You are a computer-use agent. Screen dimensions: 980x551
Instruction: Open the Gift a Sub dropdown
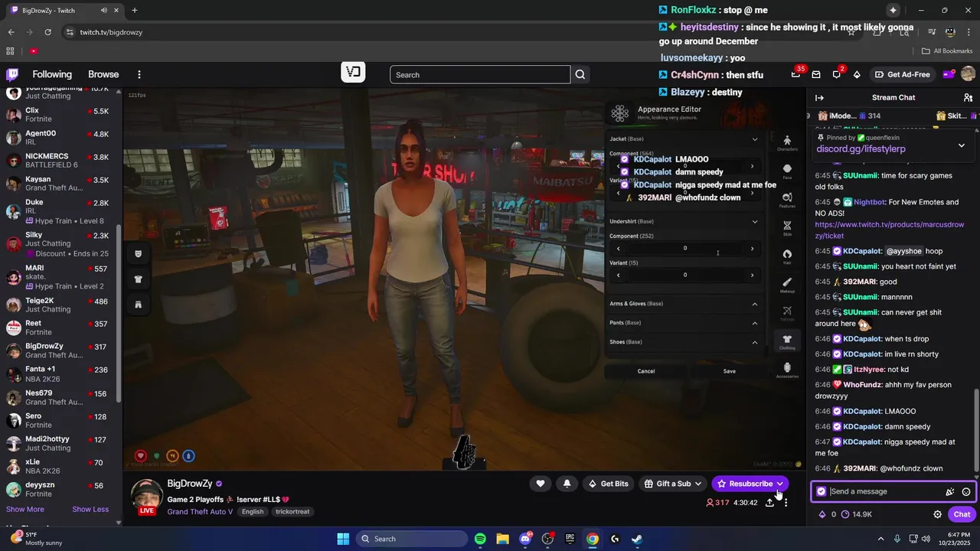point(673,484)
